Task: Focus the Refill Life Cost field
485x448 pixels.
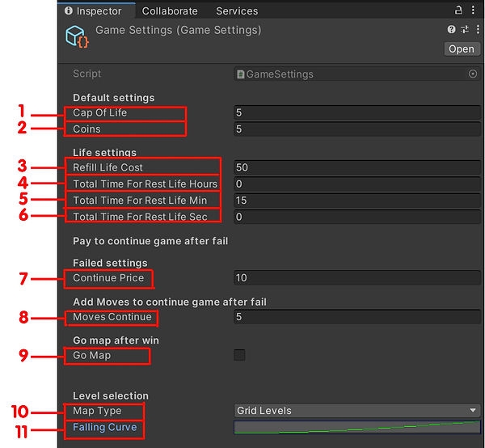Action: (356, 167)
